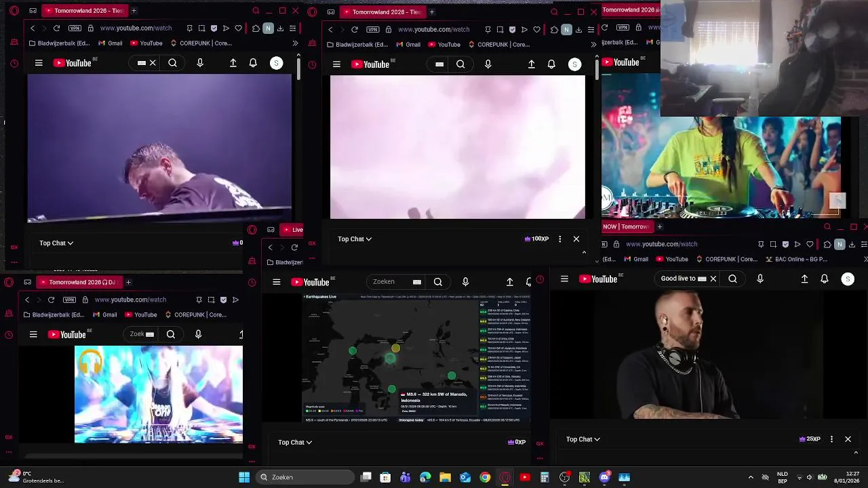Image resolution: width=868 pixels, height=488 pixels.
Task: Open YouTube avatar S in top-left window
Action: pyautogui.click(x=276, y=63)
